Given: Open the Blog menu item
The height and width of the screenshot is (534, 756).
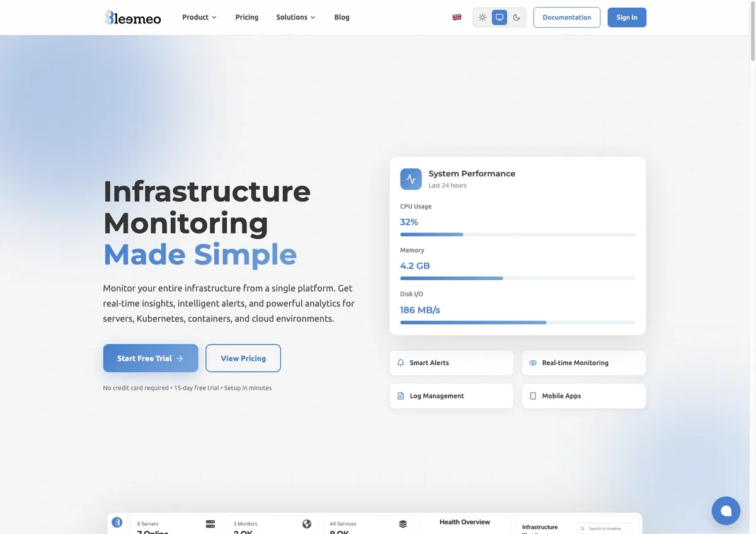Looking at the screenshot, I should click(342, 17).
